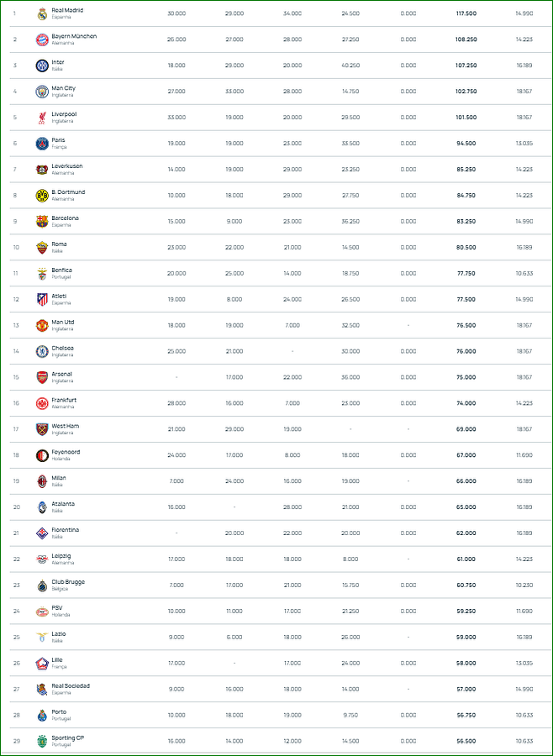This screenshot has height=756, width=553.
Task: Click the Paris club crest
Action: 43,144
